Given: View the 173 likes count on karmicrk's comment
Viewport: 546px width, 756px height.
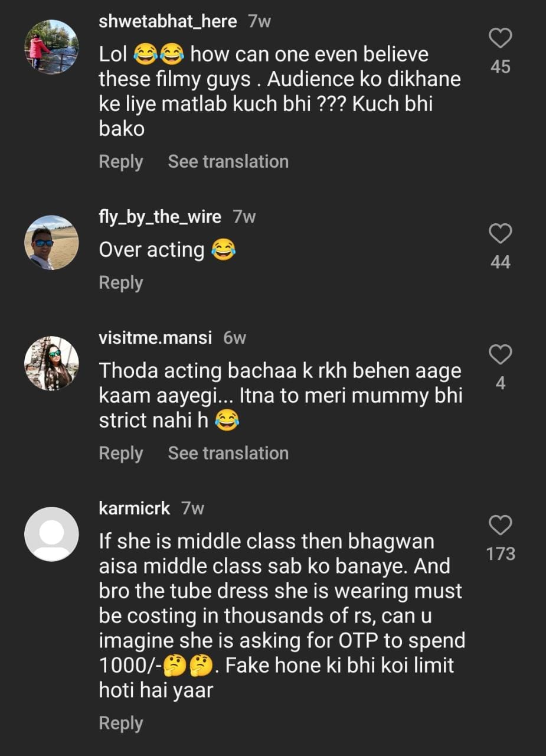Looking at the screenshot, I should [500, 554].
